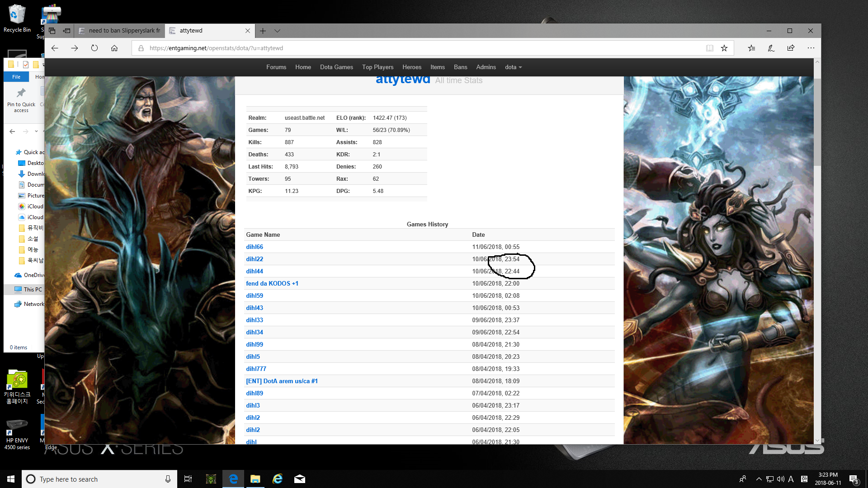
Task: Open the Bans nav link
Action: (x=461, y=67)
